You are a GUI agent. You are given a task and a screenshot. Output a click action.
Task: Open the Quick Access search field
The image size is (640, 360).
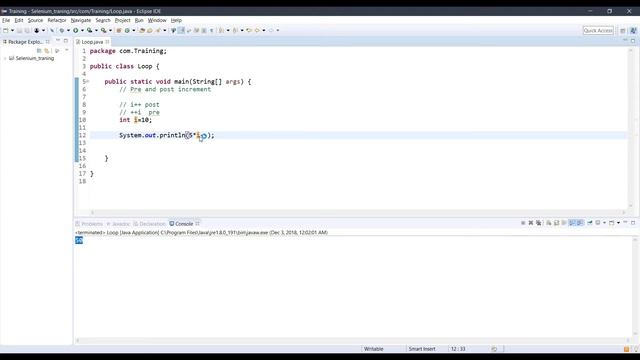(x=598, y=31)
